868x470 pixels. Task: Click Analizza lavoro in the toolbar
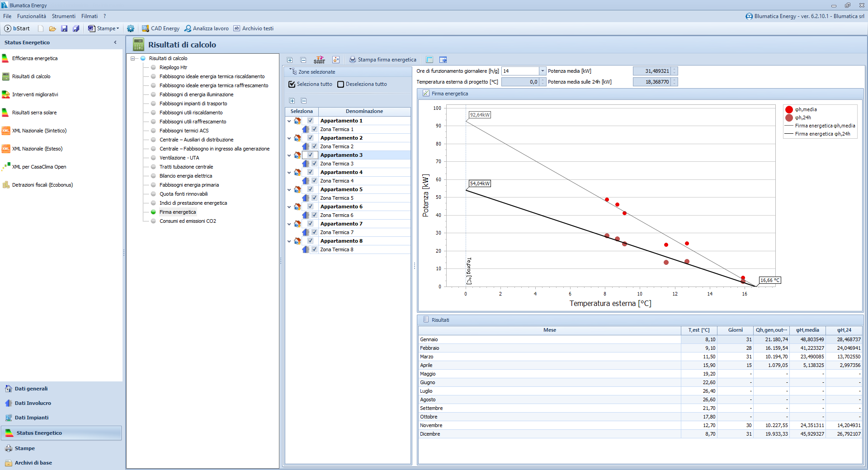pyautogui.click(x=207, y=28)
